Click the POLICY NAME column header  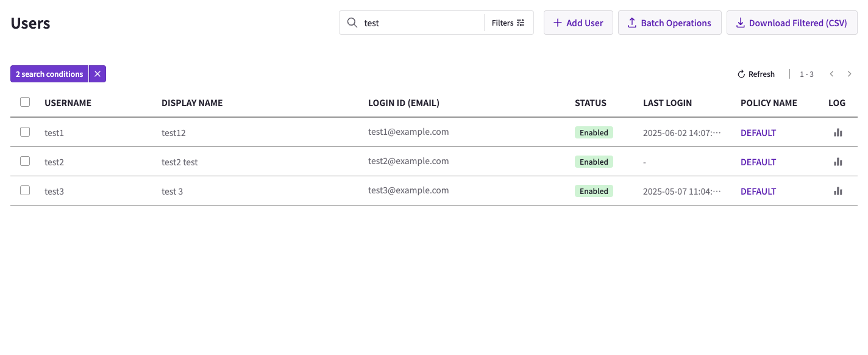click(x=769, y=103)
